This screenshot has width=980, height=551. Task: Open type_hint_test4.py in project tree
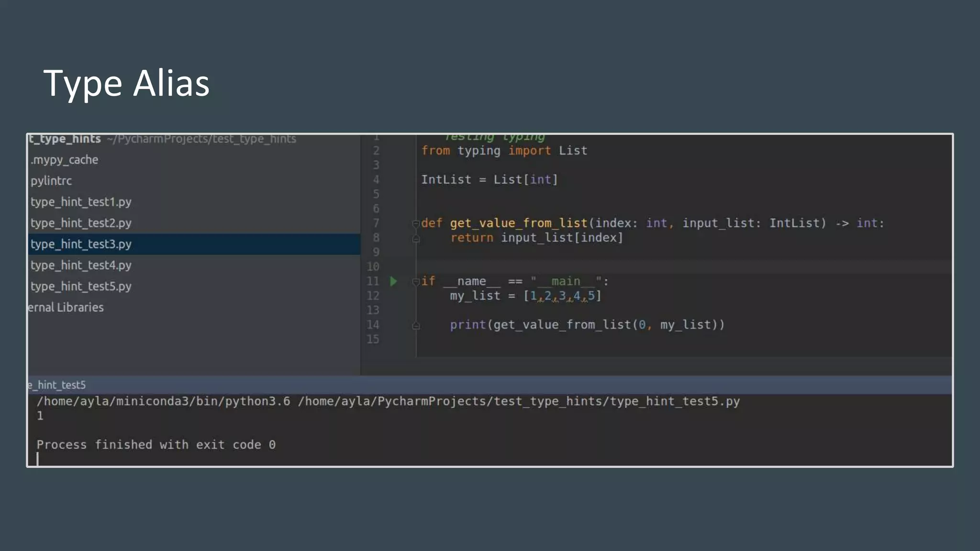point(81,265)
